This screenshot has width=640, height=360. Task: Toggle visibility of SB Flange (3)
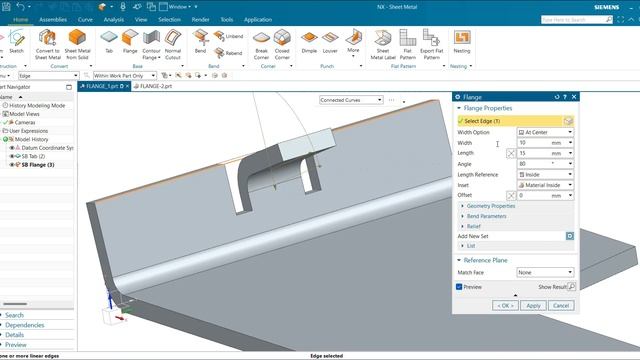pos(12,165)
